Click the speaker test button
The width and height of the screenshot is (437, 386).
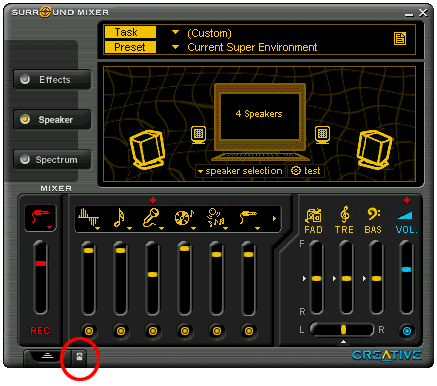click(x=306, y=171)
